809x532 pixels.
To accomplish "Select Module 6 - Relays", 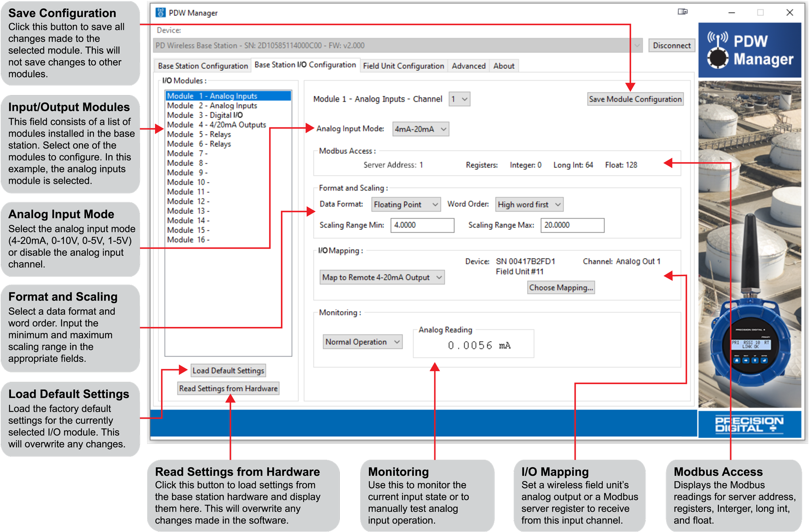I will 228,144.
